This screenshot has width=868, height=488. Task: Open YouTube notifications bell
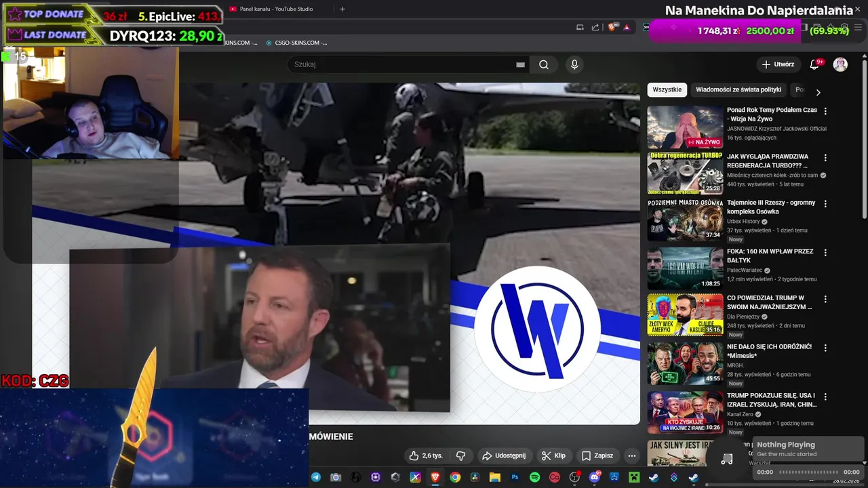coord(814,64)
